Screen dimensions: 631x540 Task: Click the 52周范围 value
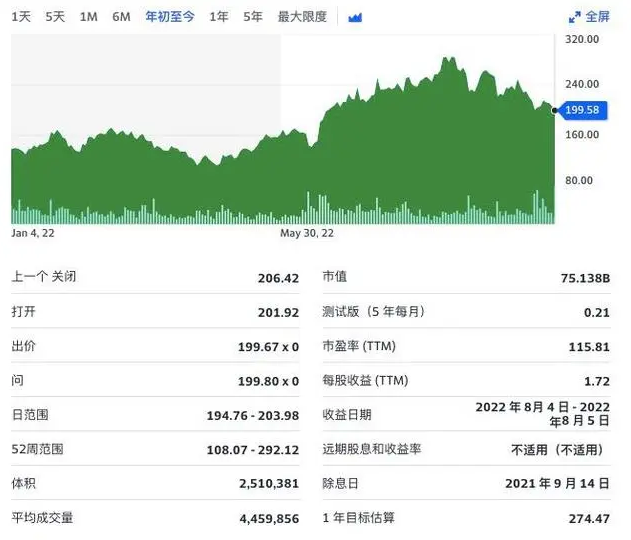coord(256,450)
